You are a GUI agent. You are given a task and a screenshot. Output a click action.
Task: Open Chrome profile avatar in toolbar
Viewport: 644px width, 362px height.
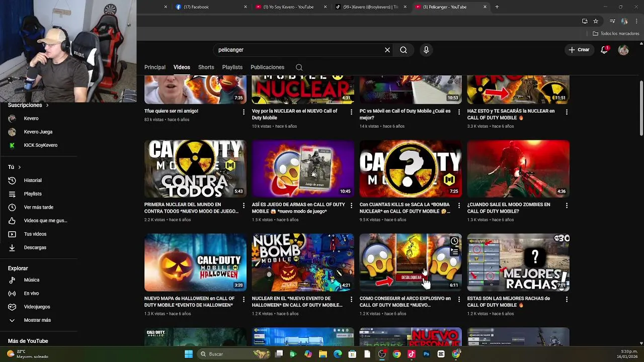[x=624, y=21]
